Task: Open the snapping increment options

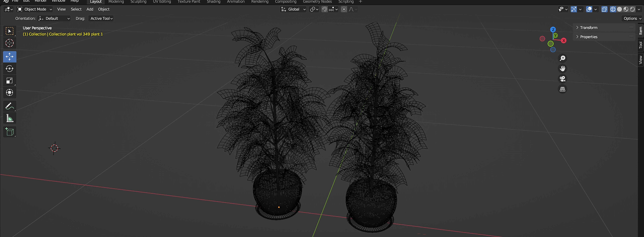Action: point(333,9)
